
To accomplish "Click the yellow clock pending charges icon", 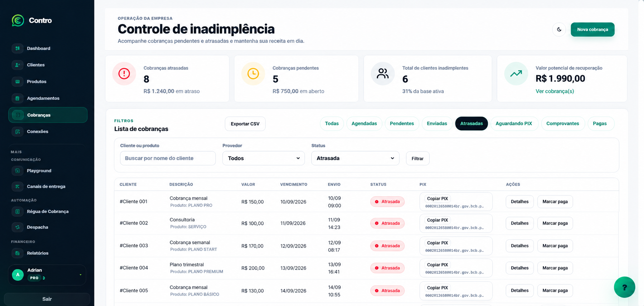I will (253, 74).
